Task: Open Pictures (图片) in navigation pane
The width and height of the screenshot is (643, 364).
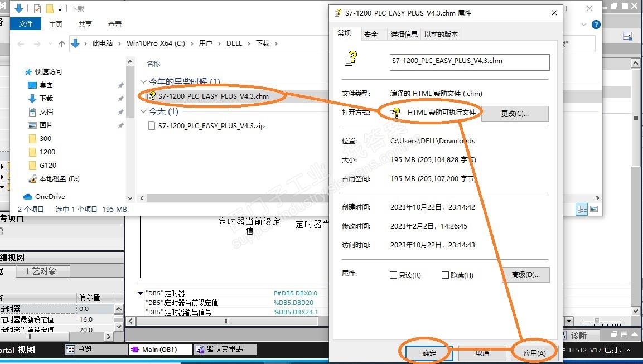Action: click(x=46, y=125)
